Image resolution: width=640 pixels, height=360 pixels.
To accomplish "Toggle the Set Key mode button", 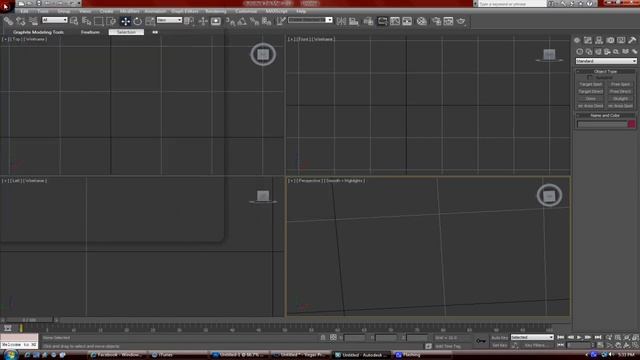I will [500, 345].
